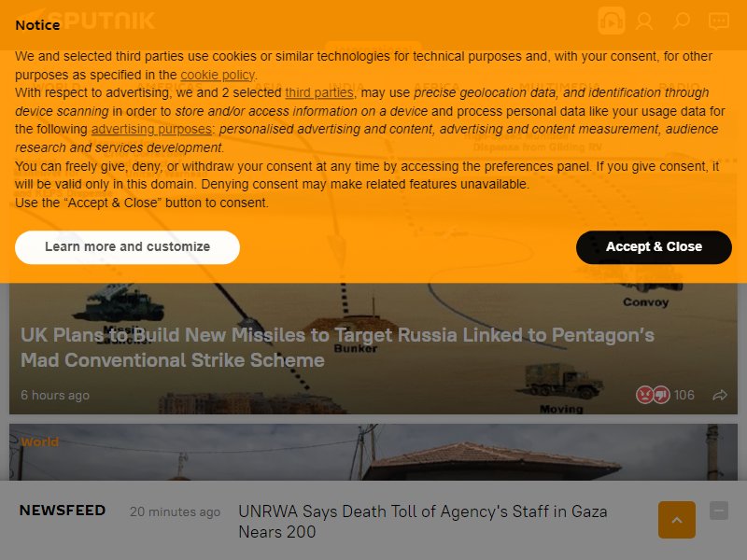Open the chat messages icon in header
This screenshot has width=747, height=560.
[x=718, y=21]
